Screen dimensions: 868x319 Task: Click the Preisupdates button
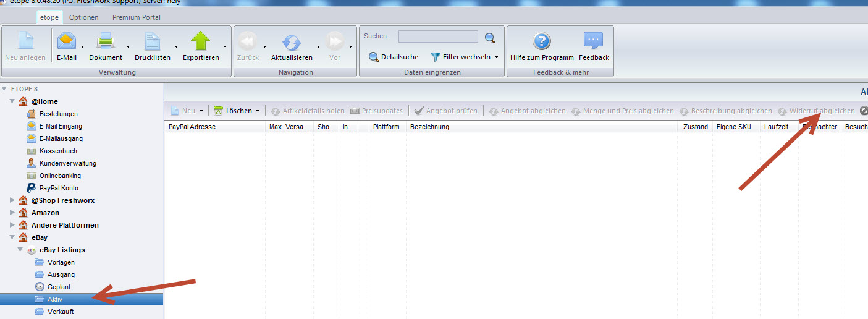[x=376, y=111]
